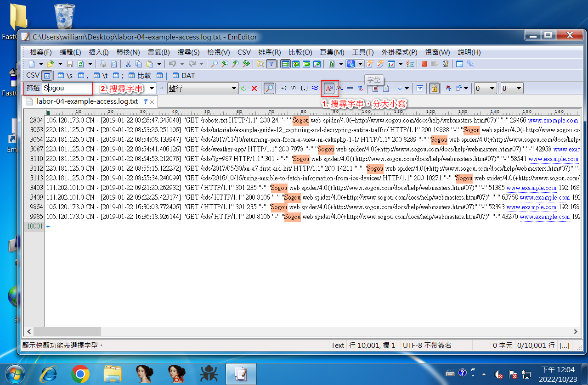Open the 搜尋(S) menu

188,52
